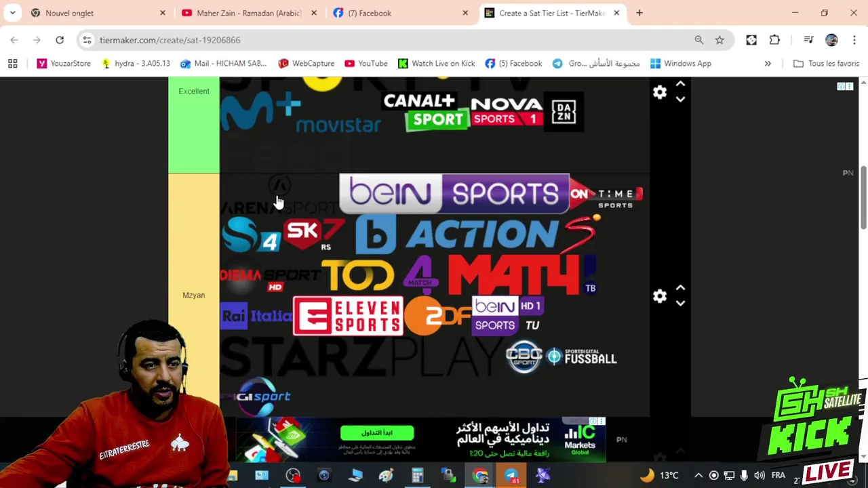Viewport: 868px width, 488px height.
Task: Open the Windows App bookmark
Action: coord(680,63)
